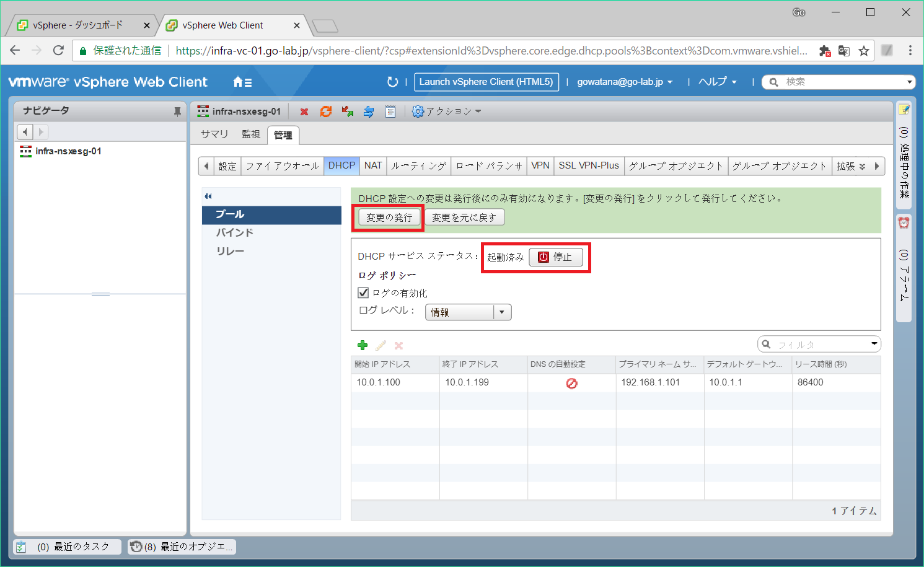This screenshot has height=567, width=924.
Task: Open the alarms side panel icon
Action: click(x=904, y=223)
